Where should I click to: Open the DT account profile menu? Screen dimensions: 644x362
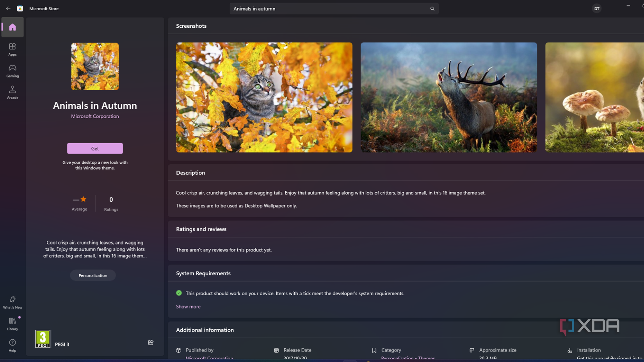[x=596, y=8]
